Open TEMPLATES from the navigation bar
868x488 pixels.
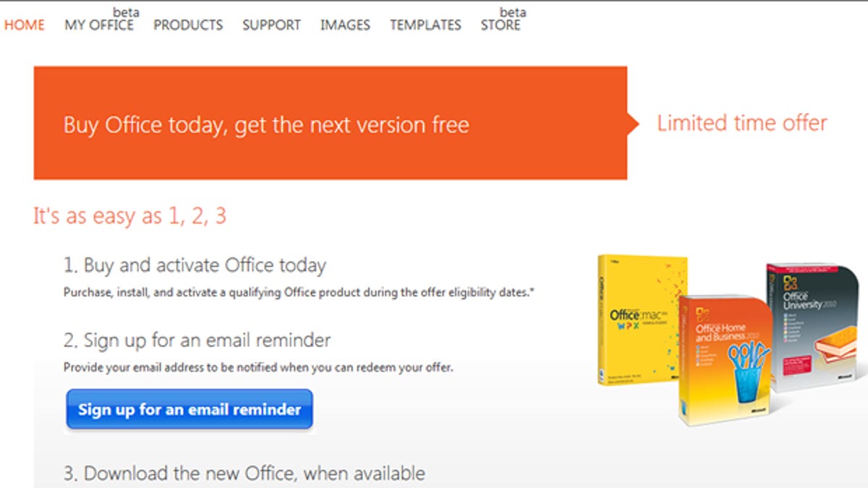pyautogui.click(x=425, y=25)
